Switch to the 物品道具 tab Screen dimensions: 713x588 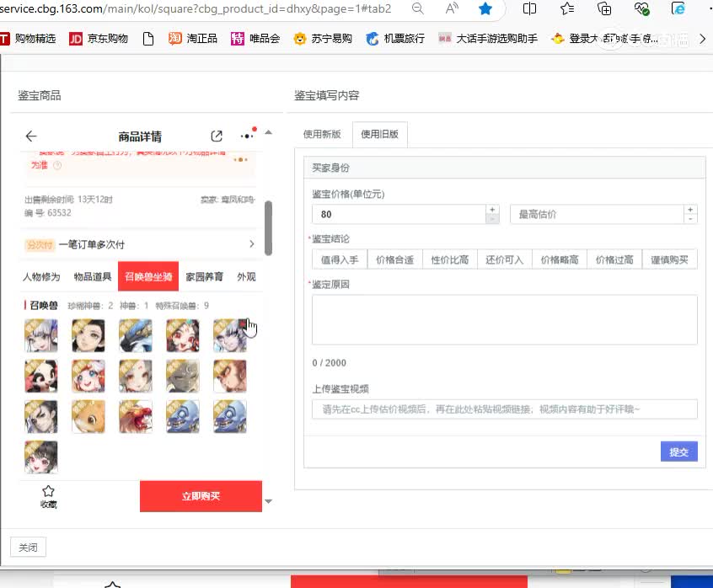click(x=93, y=276)
